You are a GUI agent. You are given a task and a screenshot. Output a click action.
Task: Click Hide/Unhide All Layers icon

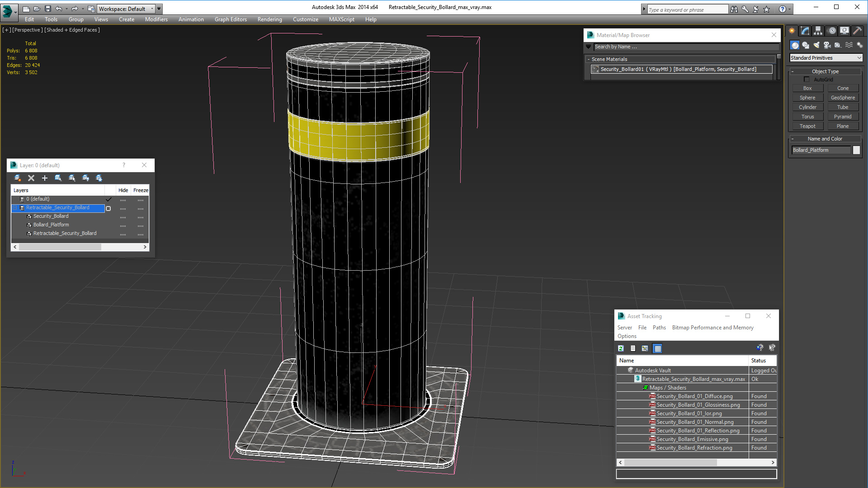[85, 178]
